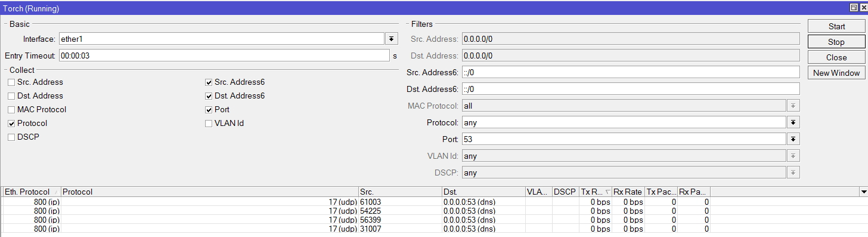Select the row with source port 54225

[x=356, y=211]
